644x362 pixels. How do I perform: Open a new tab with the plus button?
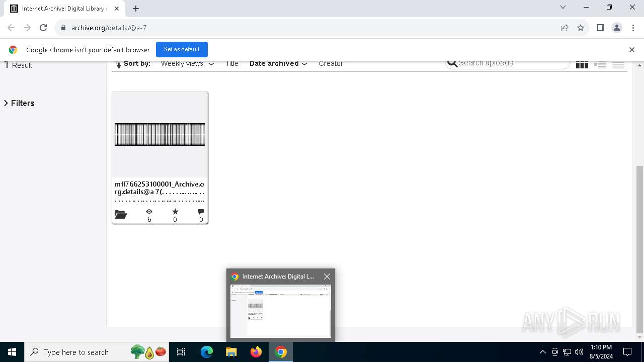pyautogui.click(x=136, y=9)
